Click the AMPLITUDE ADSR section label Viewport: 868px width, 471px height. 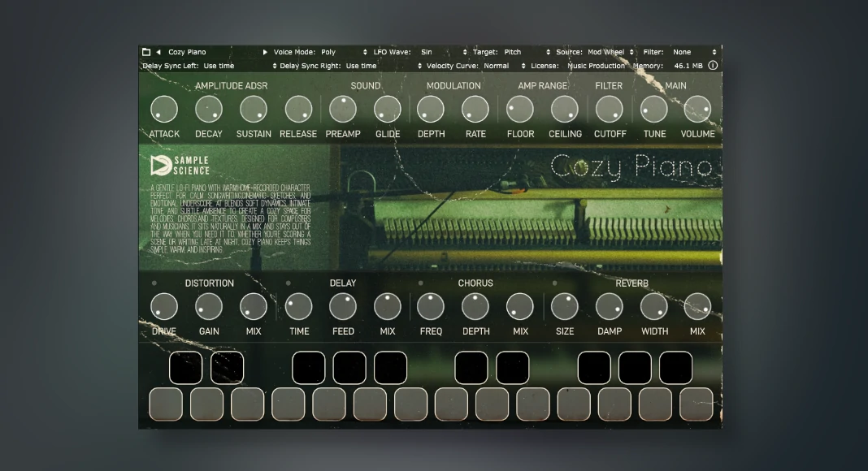click(x=232, y=86)
